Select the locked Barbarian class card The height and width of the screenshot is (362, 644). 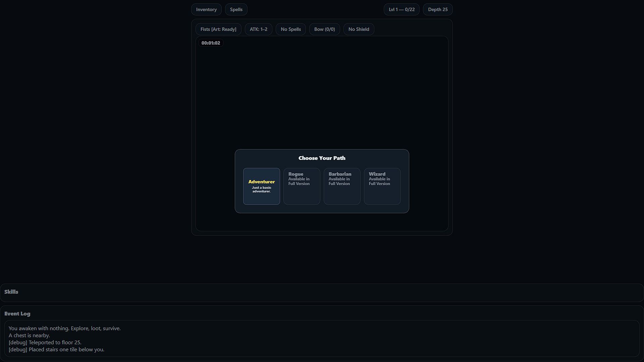pos(342,186)
